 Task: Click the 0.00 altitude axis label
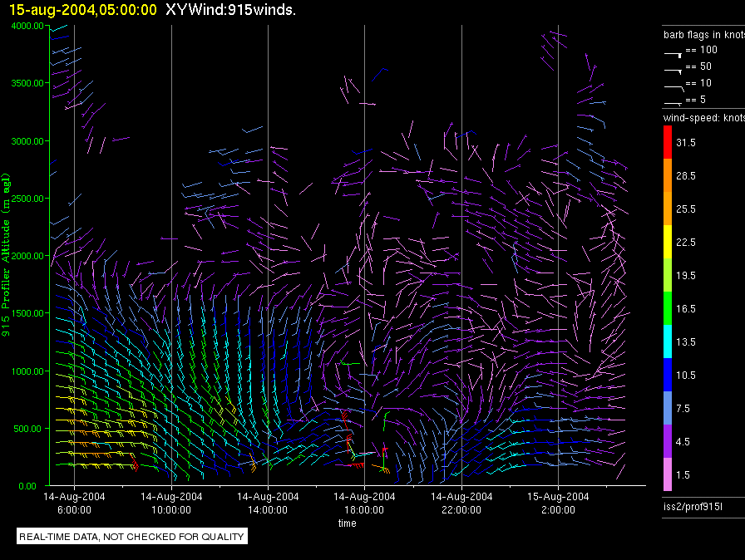(x=27, y=486)
